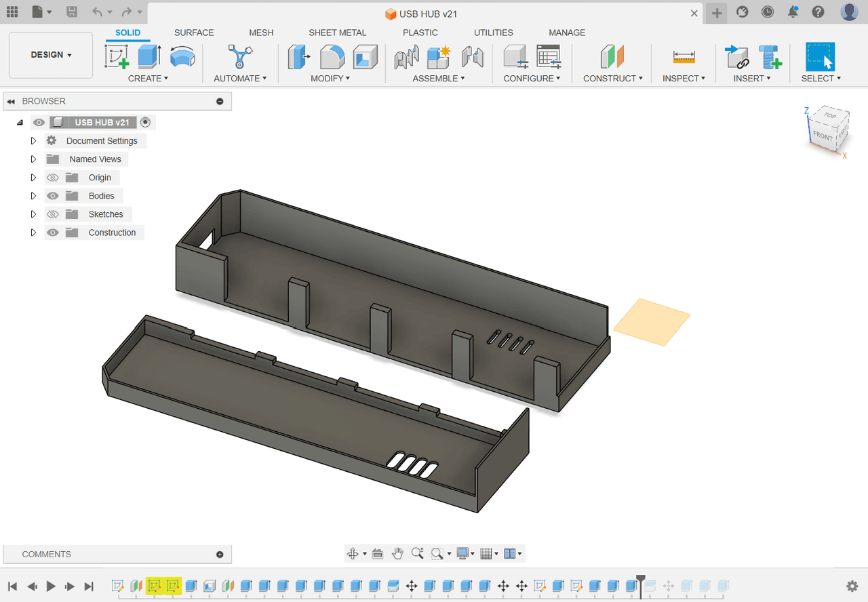The image size is (868, 602).
Task: Click the Shell tool icon
Action: pyautogui.click(x=366, y=56)
